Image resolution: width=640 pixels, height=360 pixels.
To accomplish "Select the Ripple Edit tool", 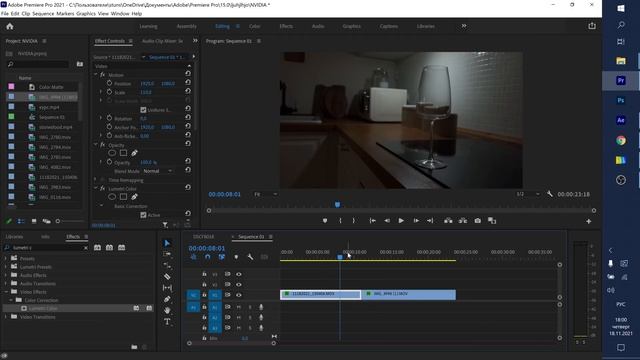I will pyautogui.click(x=167, y=265).
